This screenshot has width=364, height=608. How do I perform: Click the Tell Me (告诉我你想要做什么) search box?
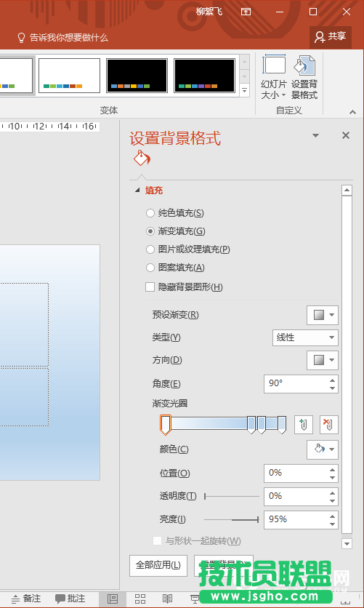[62, 38]
